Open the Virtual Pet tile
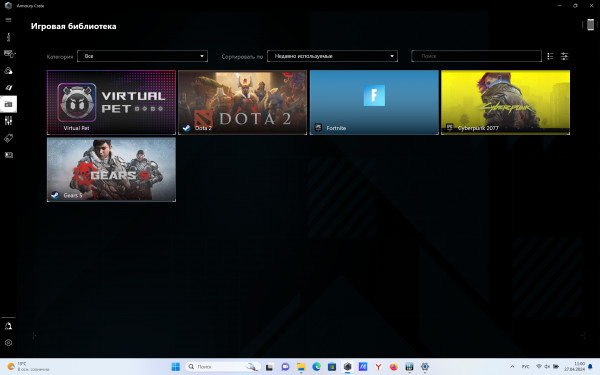The height and width of the screenshot is (375, 600). (x=111, y=102)
